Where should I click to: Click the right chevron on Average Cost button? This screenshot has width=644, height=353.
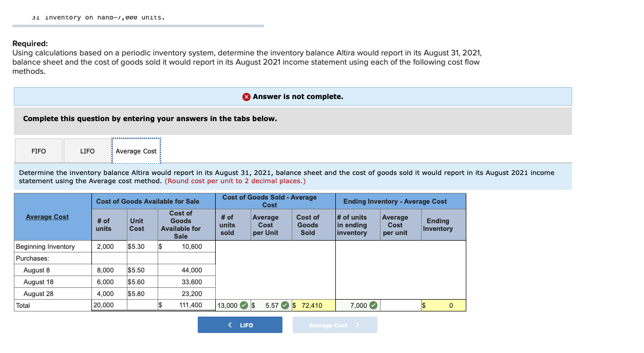[x=357, y=325]
